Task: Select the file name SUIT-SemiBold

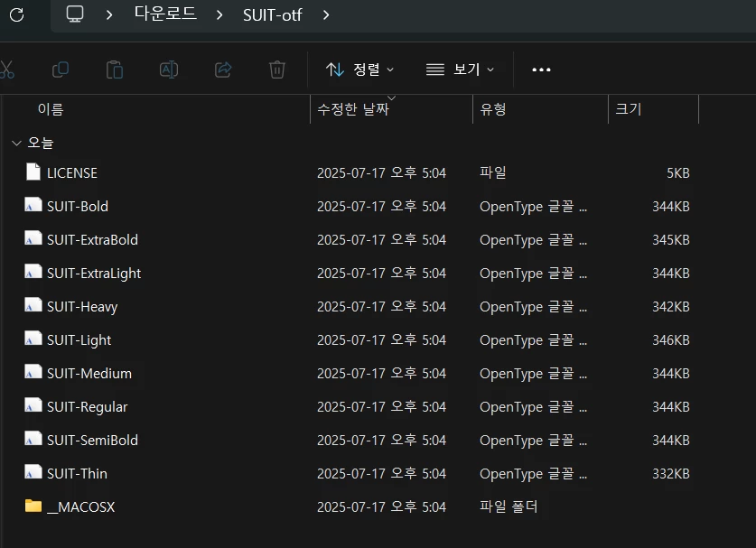Action: 92,440
